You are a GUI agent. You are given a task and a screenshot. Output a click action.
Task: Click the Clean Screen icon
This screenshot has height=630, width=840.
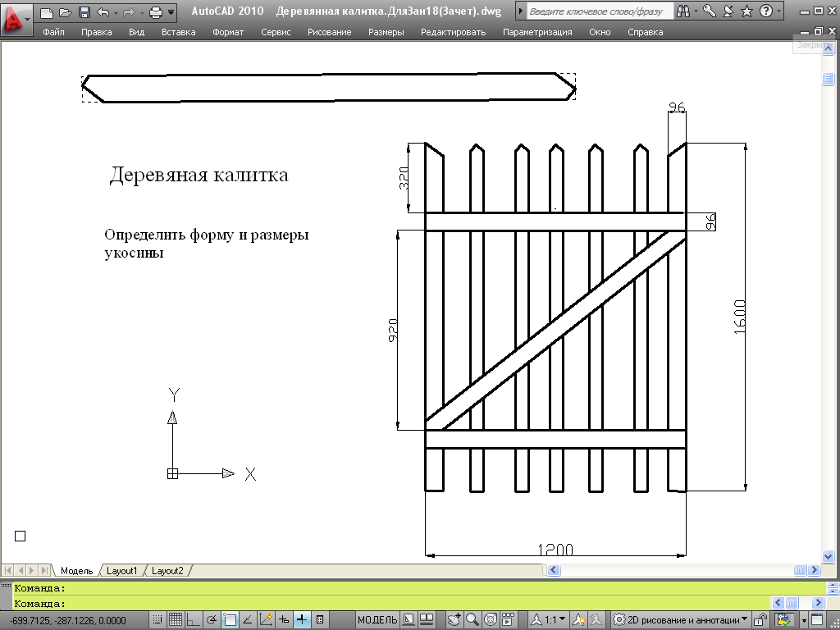pyautogui.click(x=817, y=620)
